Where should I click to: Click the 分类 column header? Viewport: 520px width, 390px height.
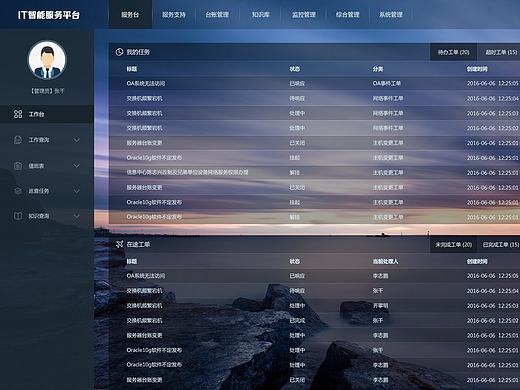click(378, 69)
